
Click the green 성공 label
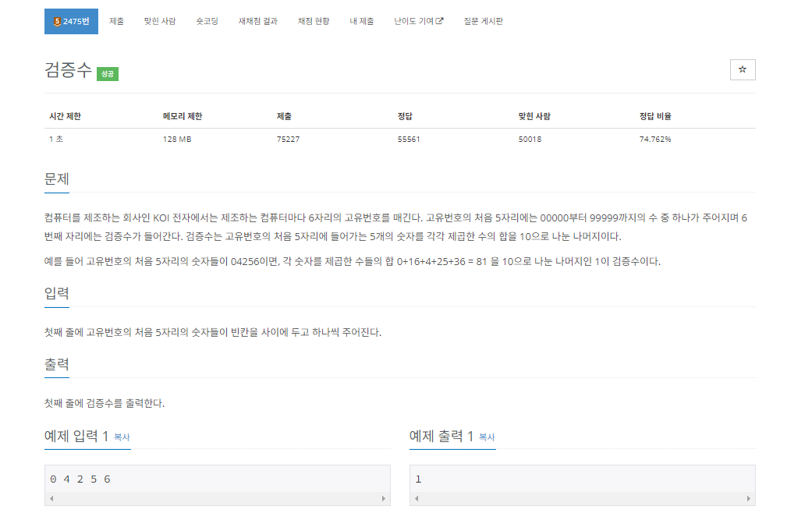(108, 74)
